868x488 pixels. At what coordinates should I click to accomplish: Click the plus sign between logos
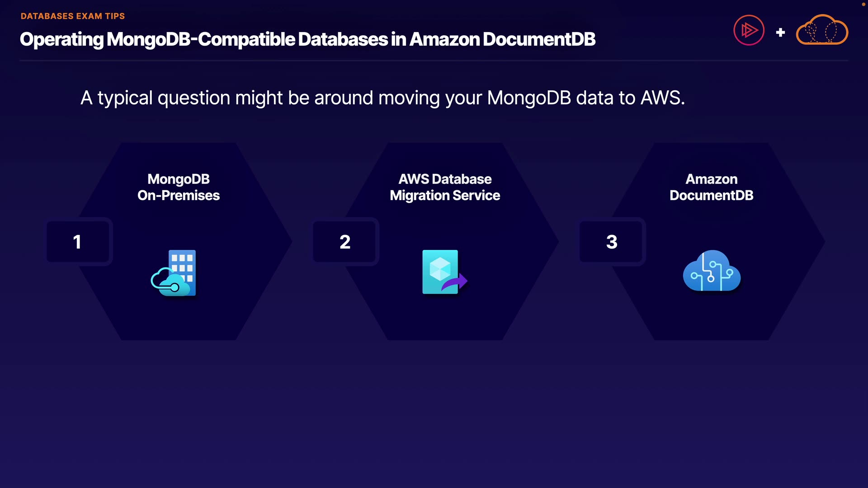780,33
